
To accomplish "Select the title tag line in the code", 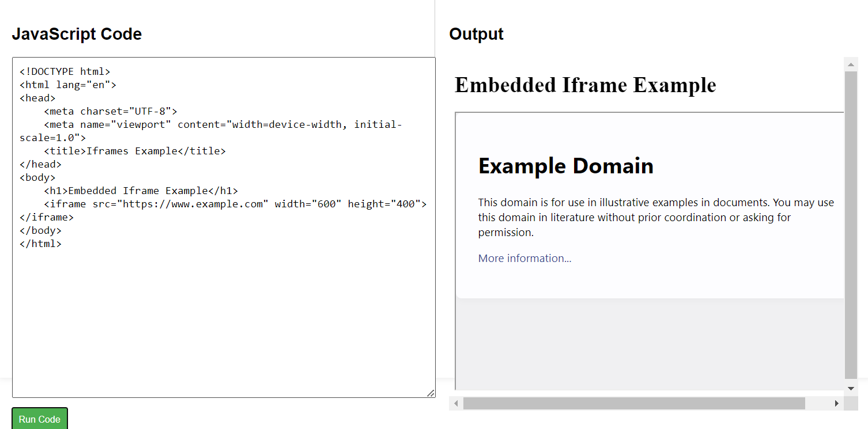I will [134, 150].
